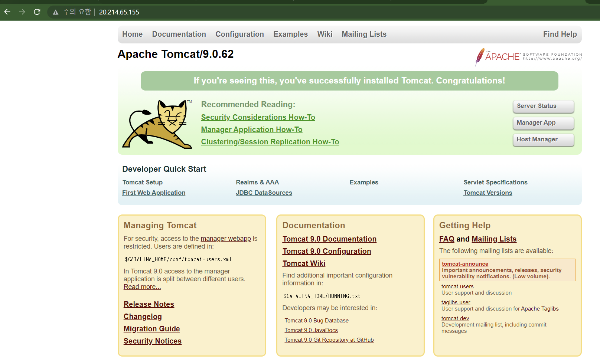
Task: Open the First Web Application link
Action: 154,193
